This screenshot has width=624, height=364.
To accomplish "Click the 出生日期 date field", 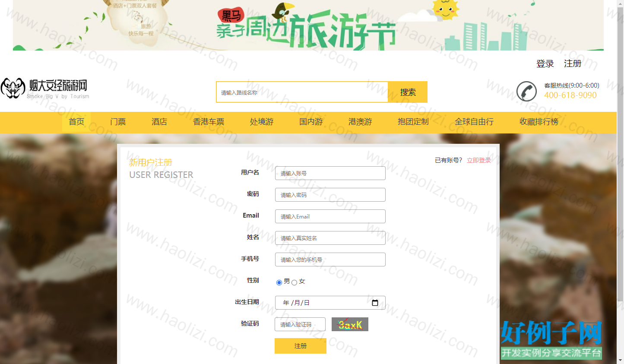I will (x=330, y=303).
